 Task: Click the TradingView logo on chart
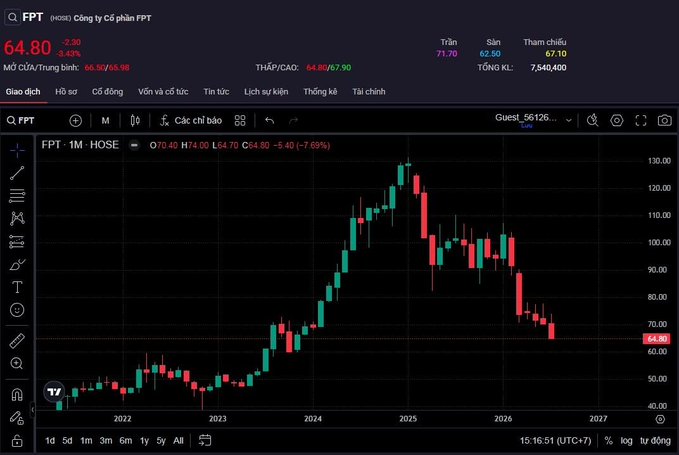click(54, 392)
